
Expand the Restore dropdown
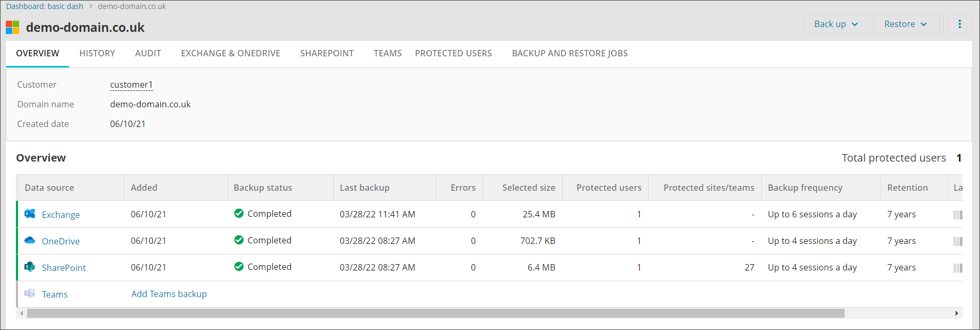906,24
